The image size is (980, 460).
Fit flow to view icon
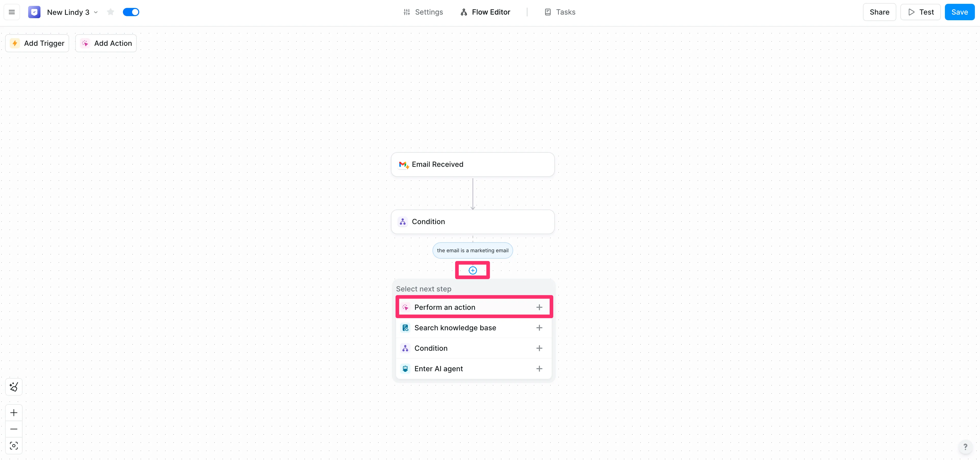[14, 446]
